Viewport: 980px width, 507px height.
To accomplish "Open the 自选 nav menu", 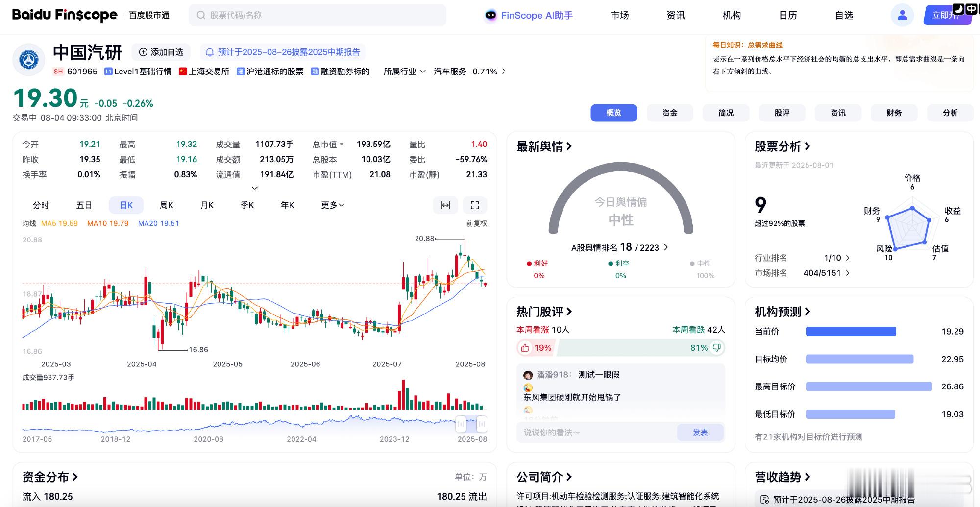I will [844, 15].
